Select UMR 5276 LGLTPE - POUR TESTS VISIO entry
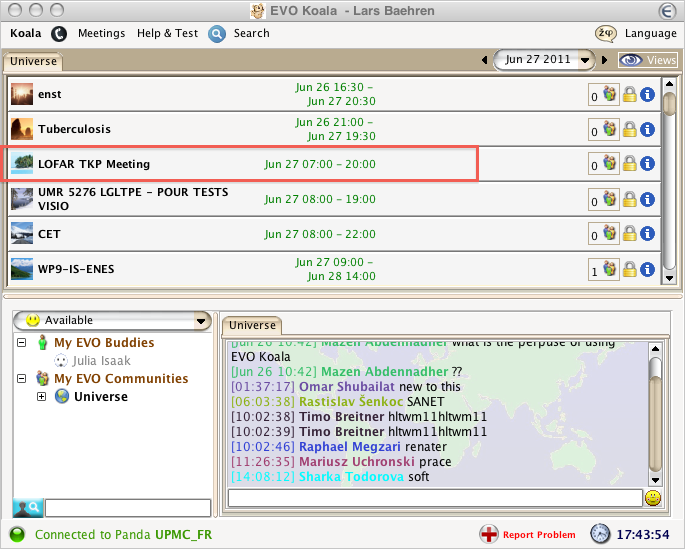Screen dimensions: 685x549 pyautogui.click(x=334, y=199)
